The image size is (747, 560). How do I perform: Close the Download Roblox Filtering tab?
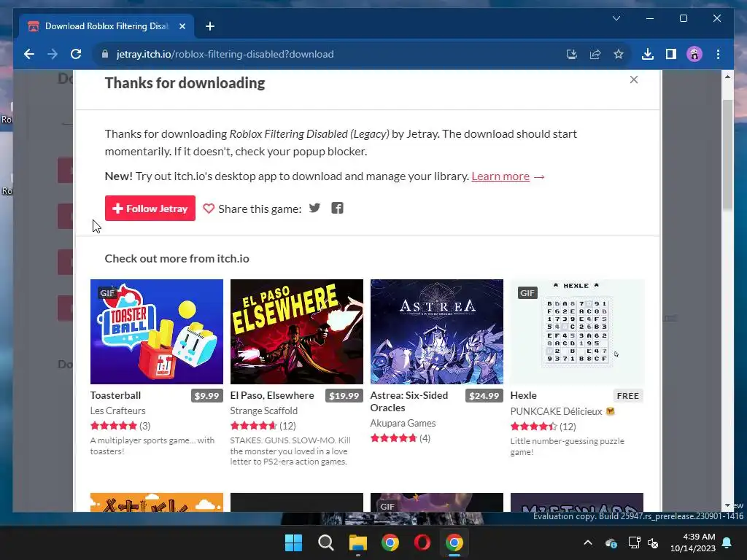182,26
